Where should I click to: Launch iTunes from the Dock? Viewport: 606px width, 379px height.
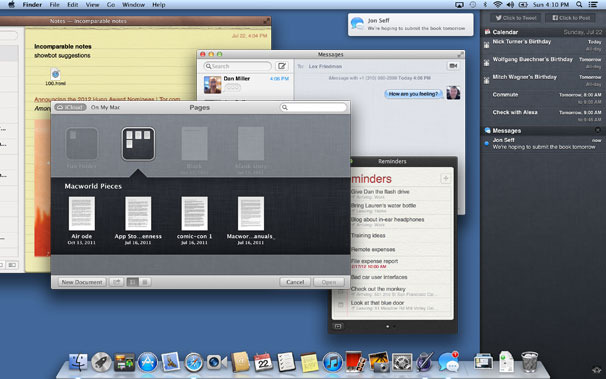332,362
